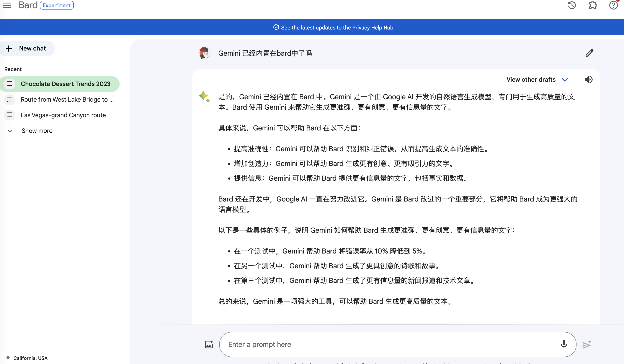
Task: Click the bullet starting 提高准确性
Action: point(361,149)
